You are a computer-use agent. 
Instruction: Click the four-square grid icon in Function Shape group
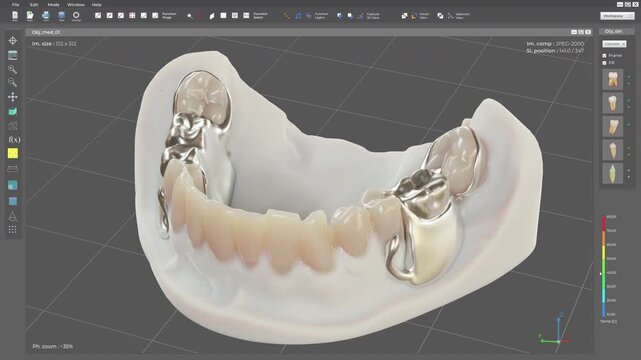tap(132, 16)
